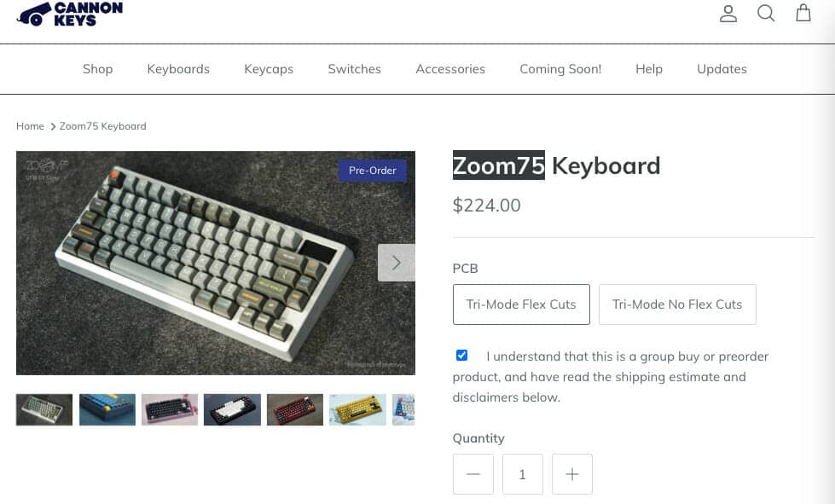The width and height of the screenshot is (835, 504).
Task: Advance to next product image arrow
Action: pos(396,263)
